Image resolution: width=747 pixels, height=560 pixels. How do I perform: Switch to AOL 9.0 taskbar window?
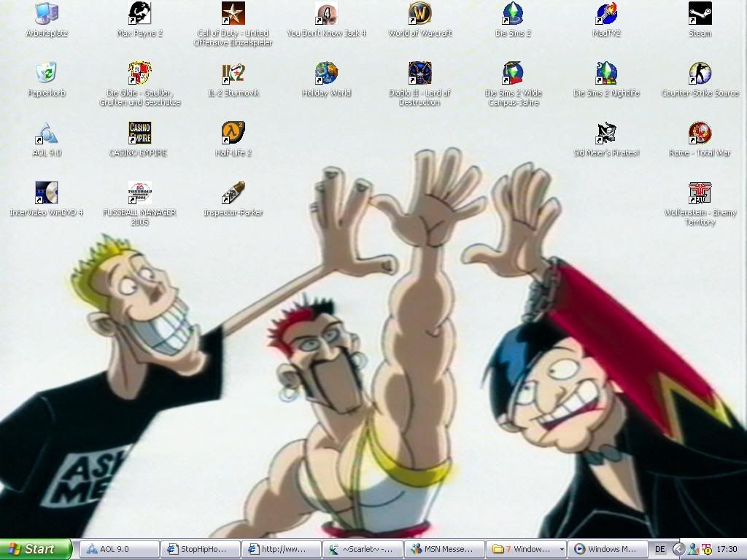coord(119,549)
